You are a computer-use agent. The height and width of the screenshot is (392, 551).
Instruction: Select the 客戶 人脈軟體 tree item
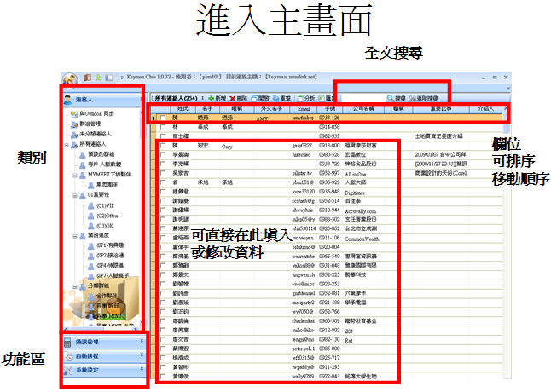tap(104, 164)
